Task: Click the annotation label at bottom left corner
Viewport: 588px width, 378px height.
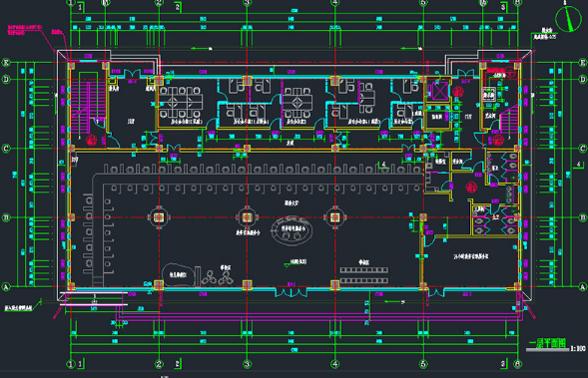Action: pyautogui.click(x=19, y=308)
